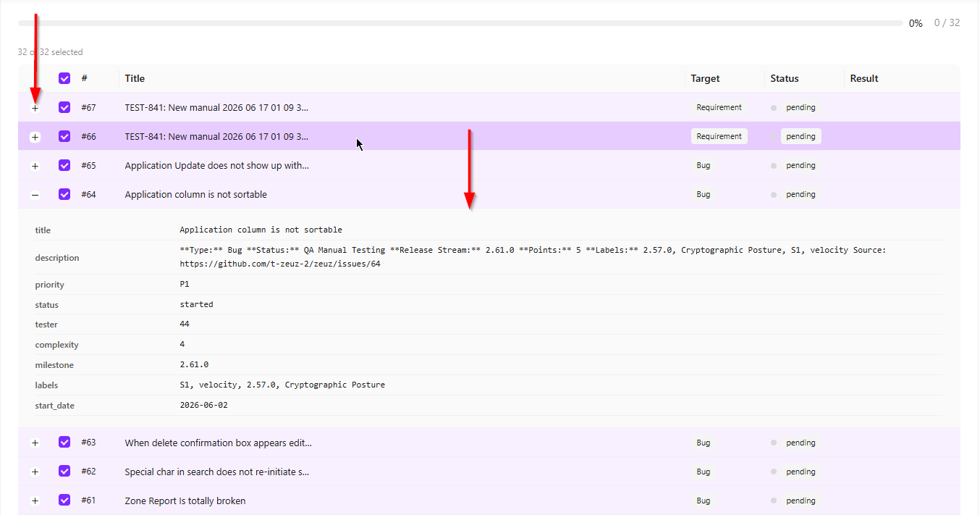Click Requirement tag in row #66

(x=719, y=136)
